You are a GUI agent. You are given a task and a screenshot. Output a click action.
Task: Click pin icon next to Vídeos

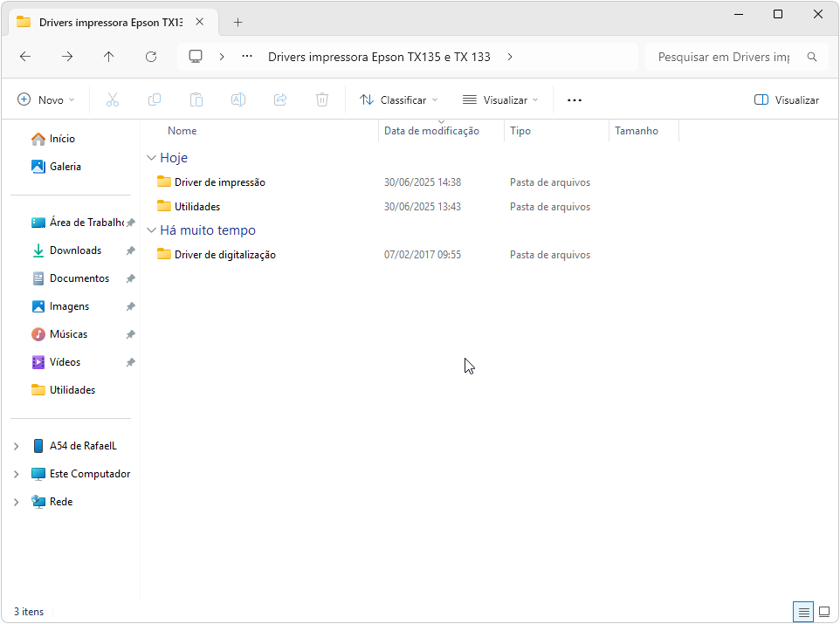tap(130, 362)
